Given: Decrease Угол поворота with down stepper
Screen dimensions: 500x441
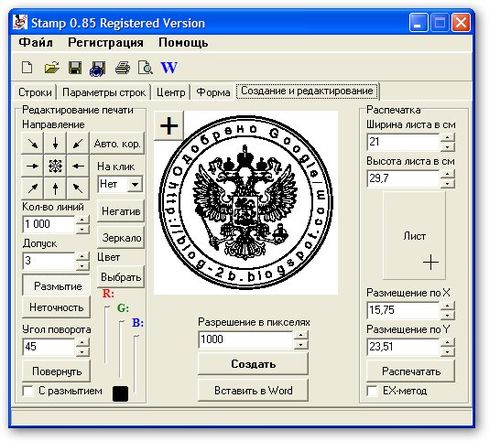Looking at the screenshot, I should (x=82, y=352).
